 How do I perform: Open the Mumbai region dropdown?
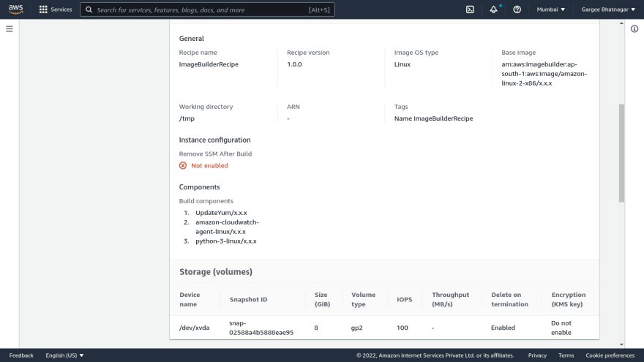pos(551,10)
